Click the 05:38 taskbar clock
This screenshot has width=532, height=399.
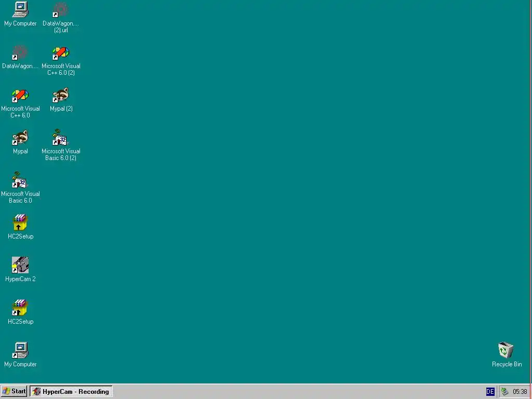tap(520, 392)
